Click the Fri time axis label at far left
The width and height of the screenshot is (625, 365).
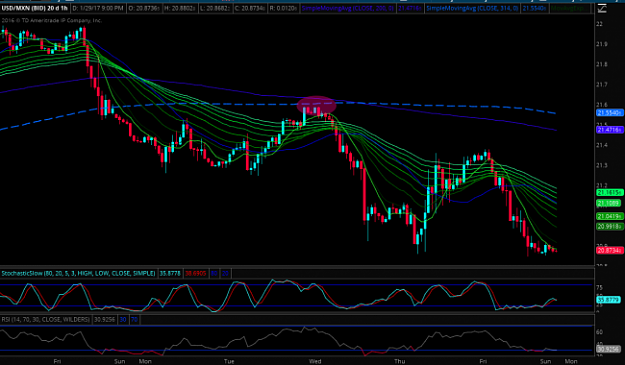point(57,361)
